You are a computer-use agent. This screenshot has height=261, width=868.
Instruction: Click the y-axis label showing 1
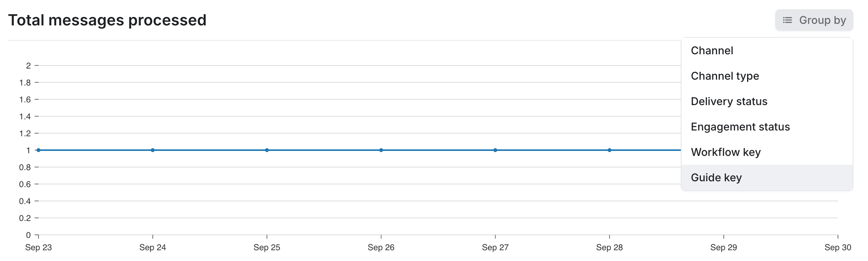[28, 150]
